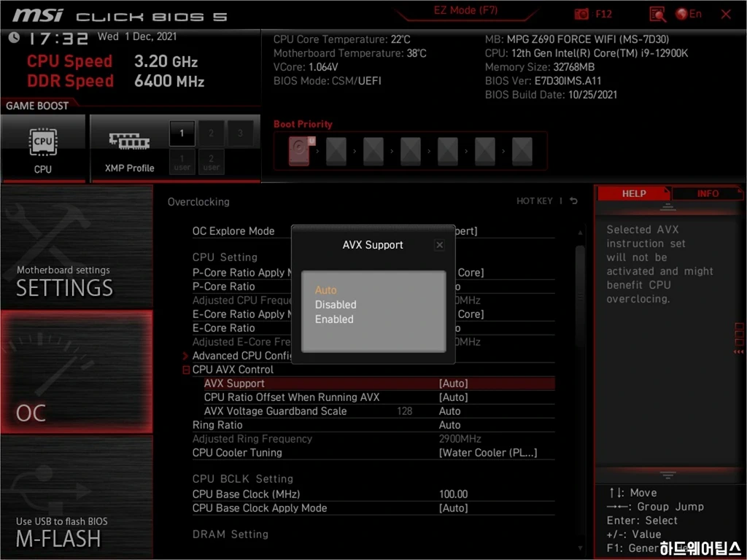Click the second boot priority device icon
This screenshot has width=747, height=560.
tap(336, 151)
